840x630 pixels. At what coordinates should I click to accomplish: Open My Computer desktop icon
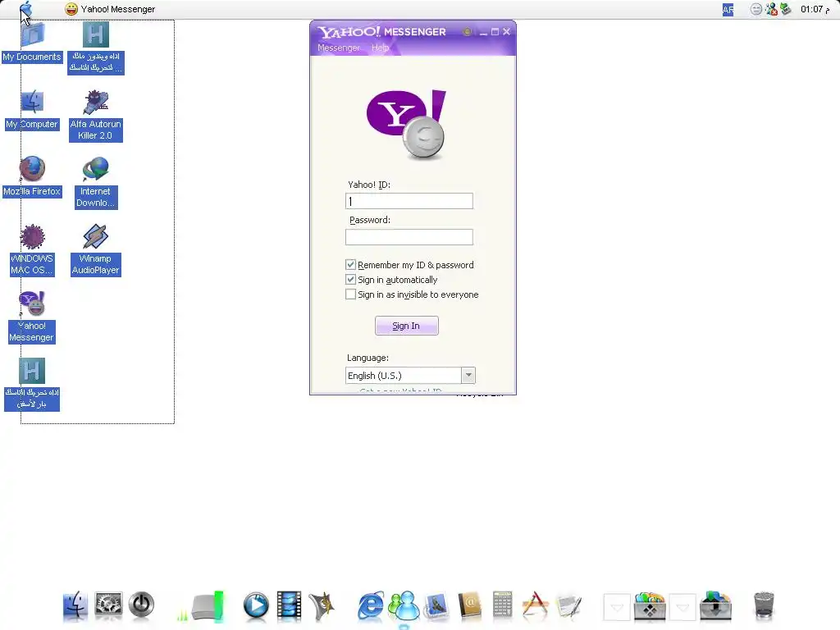pos(32,111)
